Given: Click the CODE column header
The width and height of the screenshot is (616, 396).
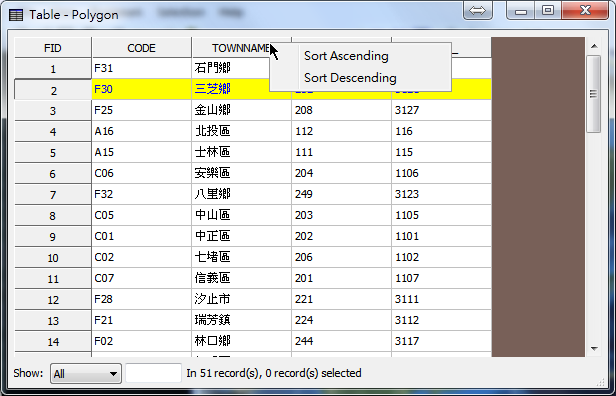Looking at the screenshot, I should click(x=141, y=48).
